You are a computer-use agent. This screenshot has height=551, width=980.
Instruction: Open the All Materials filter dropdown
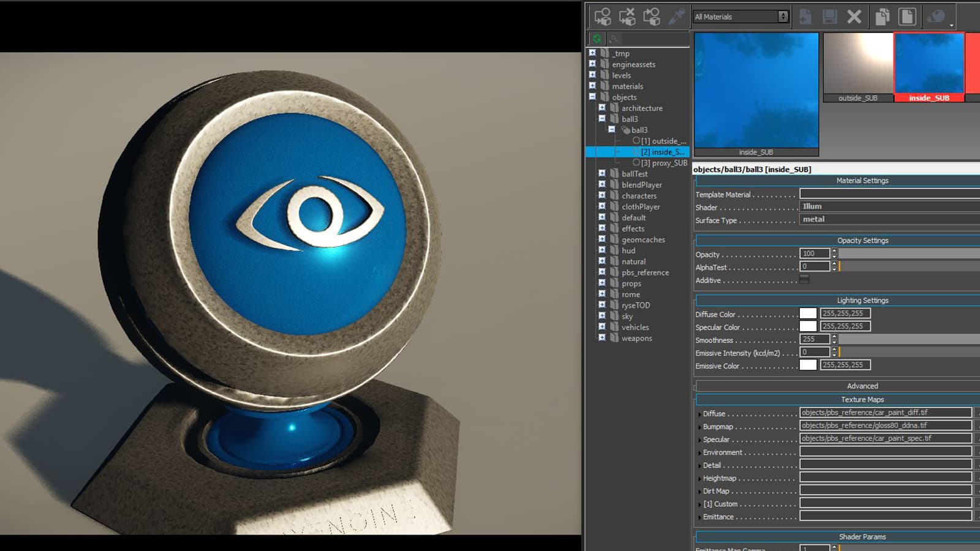[x=784, y=17]
